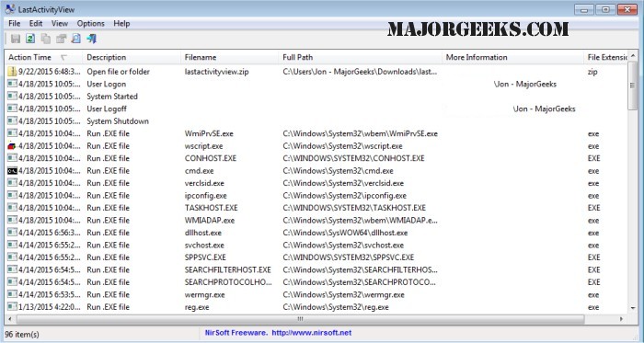Sort by the File Extension column header
The image size is (644, 343).
coord(605,57)
